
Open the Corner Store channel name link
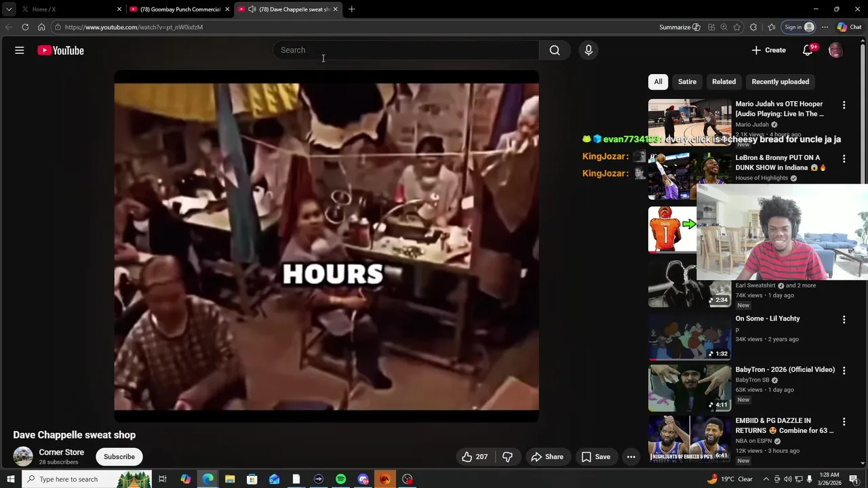(62, 452)
